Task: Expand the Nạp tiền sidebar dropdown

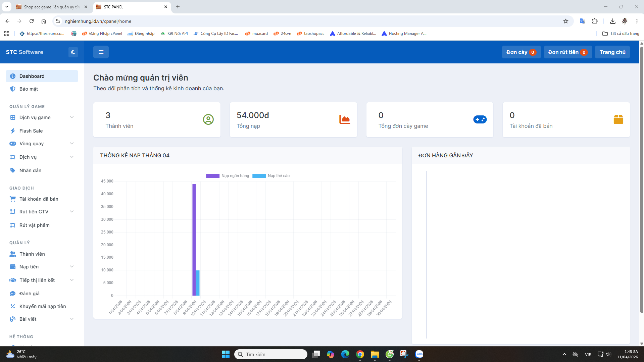Action: pyautogui.click(x=71, y=267)
